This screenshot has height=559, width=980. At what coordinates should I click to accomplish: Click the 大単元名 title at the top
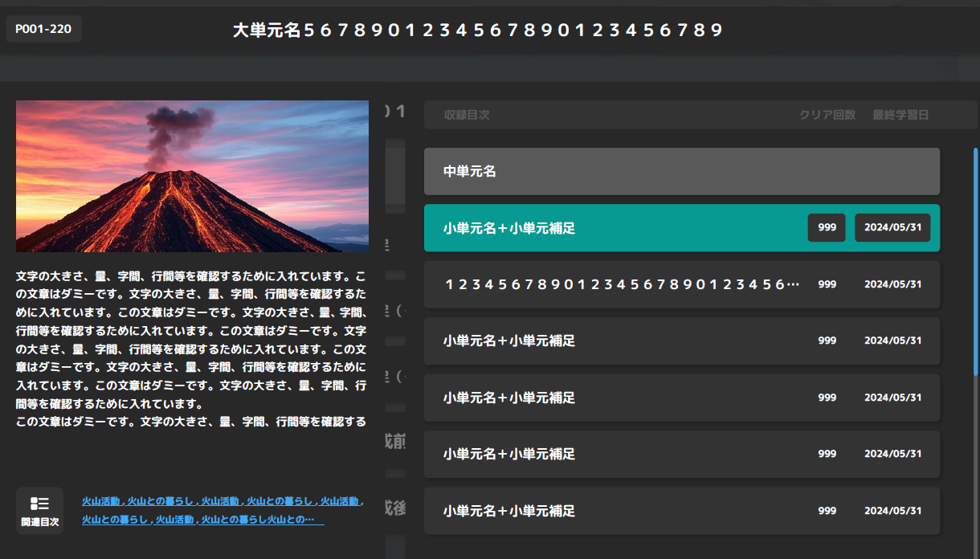[478, 31]
